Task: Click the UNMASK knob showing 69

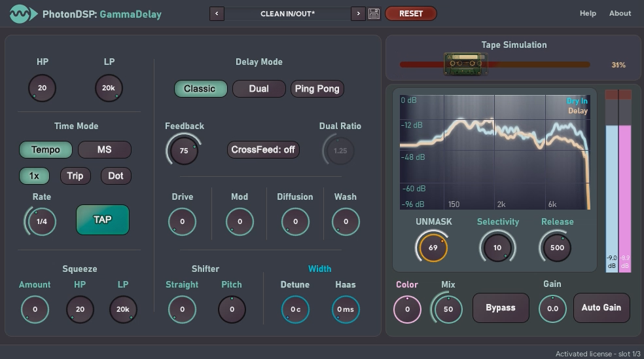Action: click(x=433, y=248)
